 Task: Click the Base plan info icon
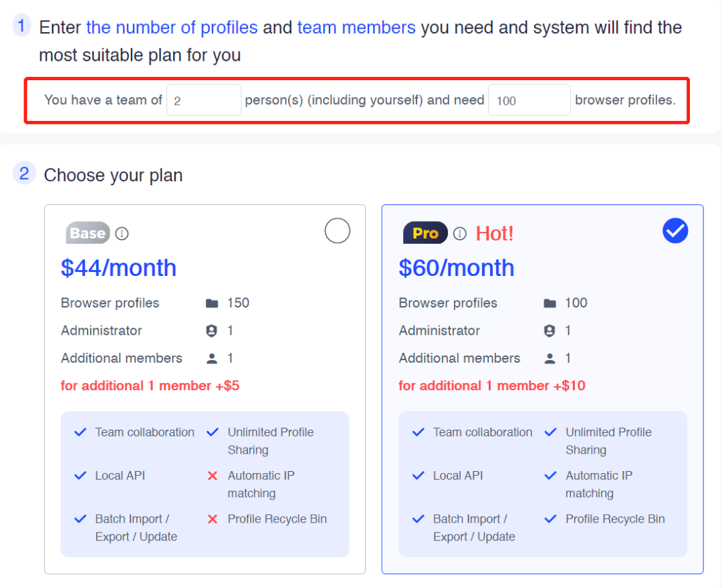[122, 234]
